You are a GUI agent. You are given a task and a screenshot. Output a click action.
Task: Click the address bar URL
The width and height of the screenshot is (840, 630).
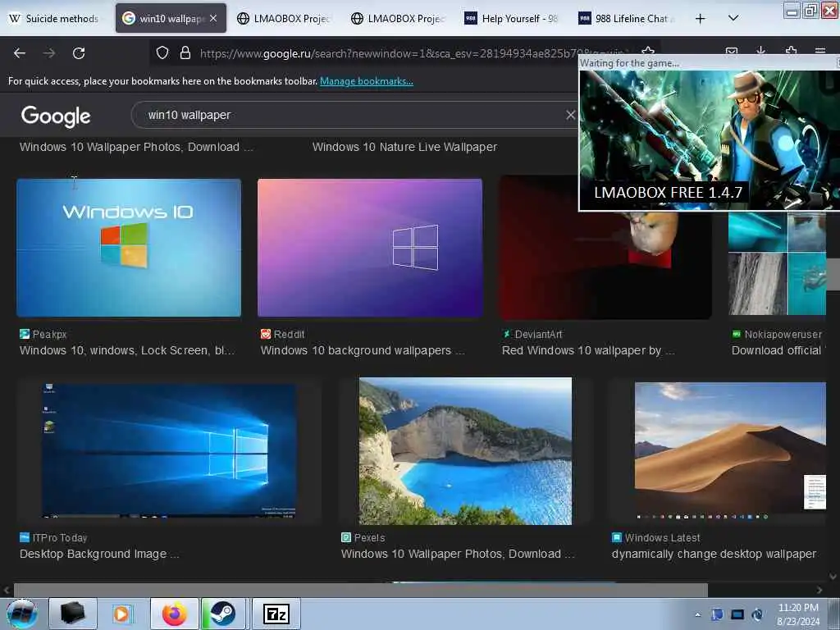click(x=412, y=53)
